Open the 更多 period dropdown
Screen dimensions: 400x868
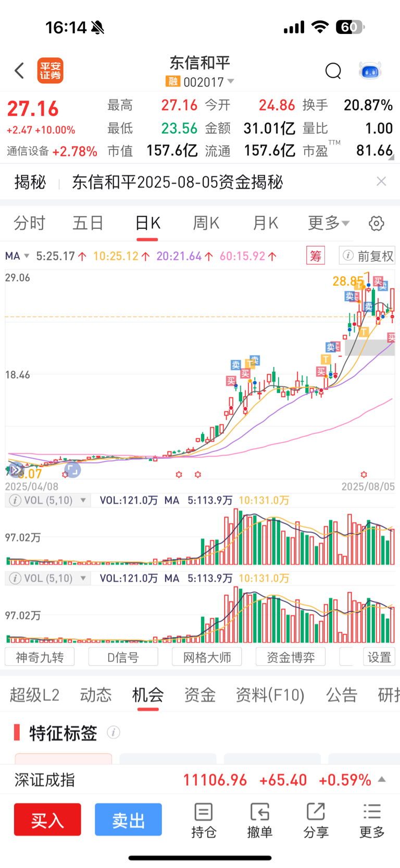[328, 223]
